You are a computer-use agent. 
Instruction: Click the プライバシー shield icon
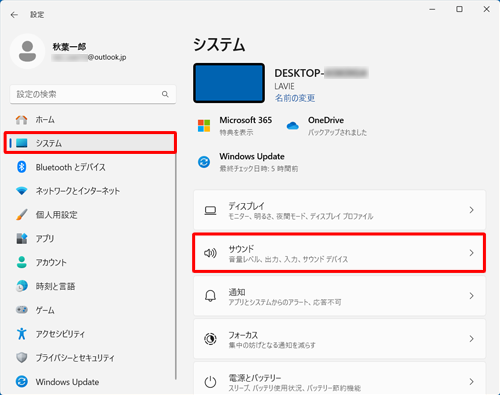tap(22, 358)
